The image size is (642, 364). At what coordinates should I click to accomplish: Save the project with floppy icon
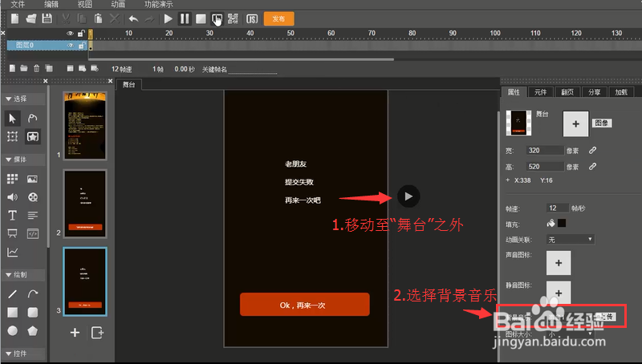click(x=47, y=18)
